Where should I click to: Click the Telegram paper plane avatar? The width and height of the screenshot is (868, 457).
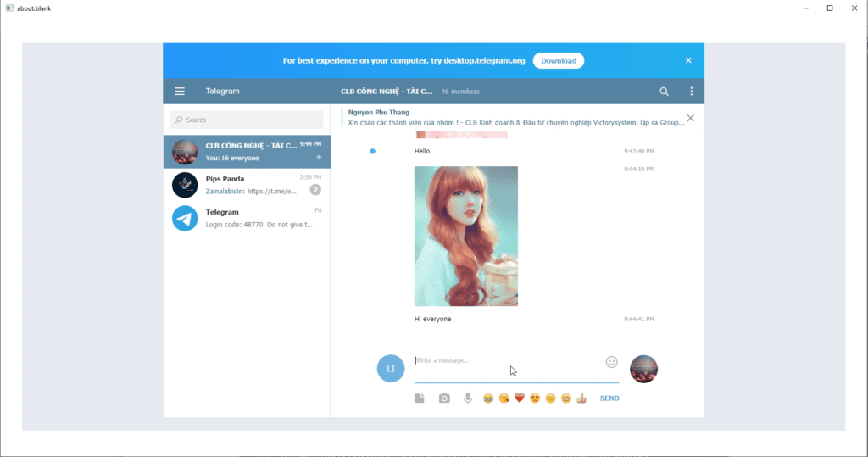click(x=185, y=218)
